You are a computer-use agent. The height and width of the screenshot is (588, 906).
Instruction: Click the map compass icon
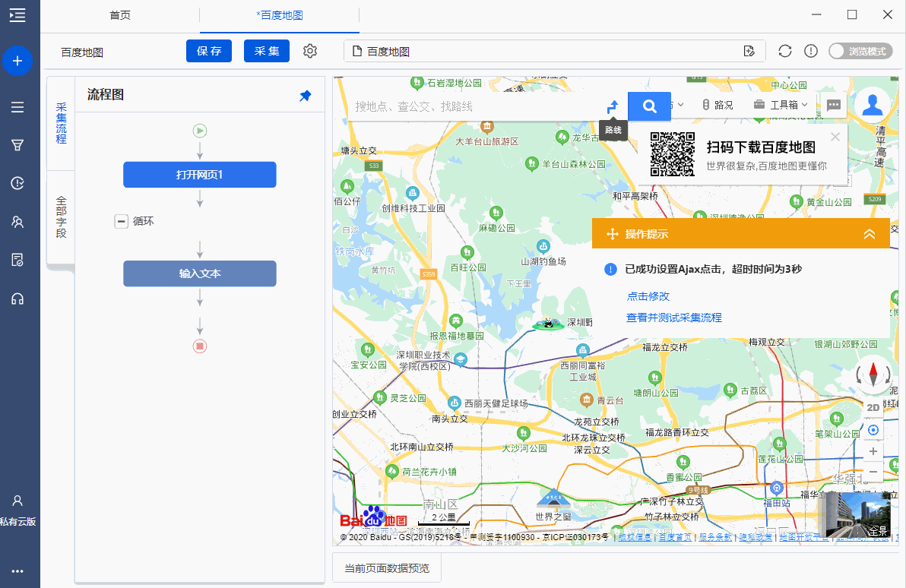tap(873, 374)
